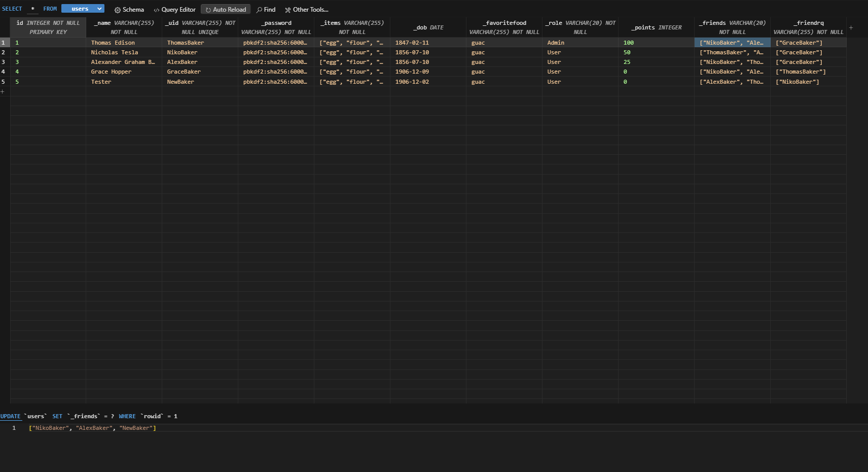Select the _items column header

tap(352, 27)
